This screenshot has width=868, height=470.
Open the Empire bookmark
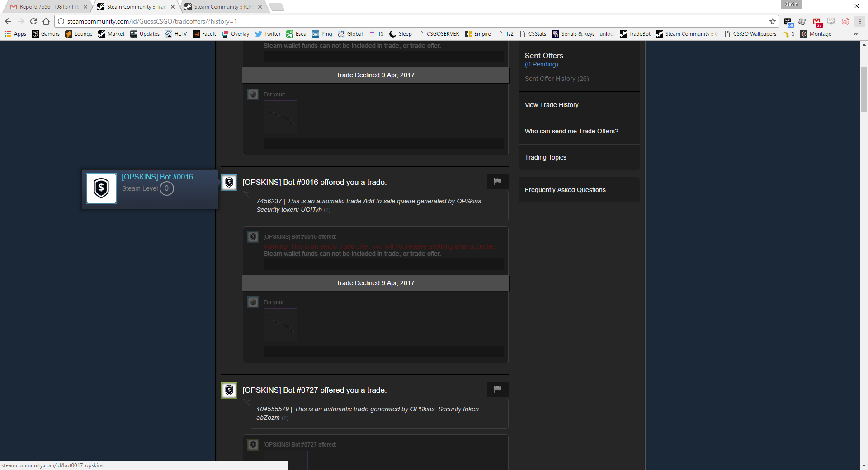[x=478, y=34]
